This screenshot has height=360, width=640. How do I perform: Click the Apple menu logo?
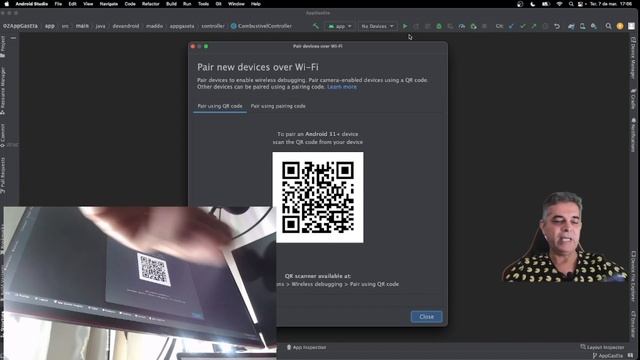7,4
